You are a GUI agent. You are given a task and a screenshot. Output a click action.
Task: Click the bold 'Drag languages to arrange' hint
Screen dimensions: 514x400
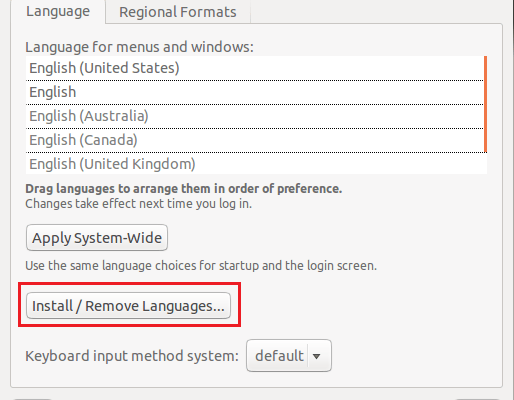(184, 189)
